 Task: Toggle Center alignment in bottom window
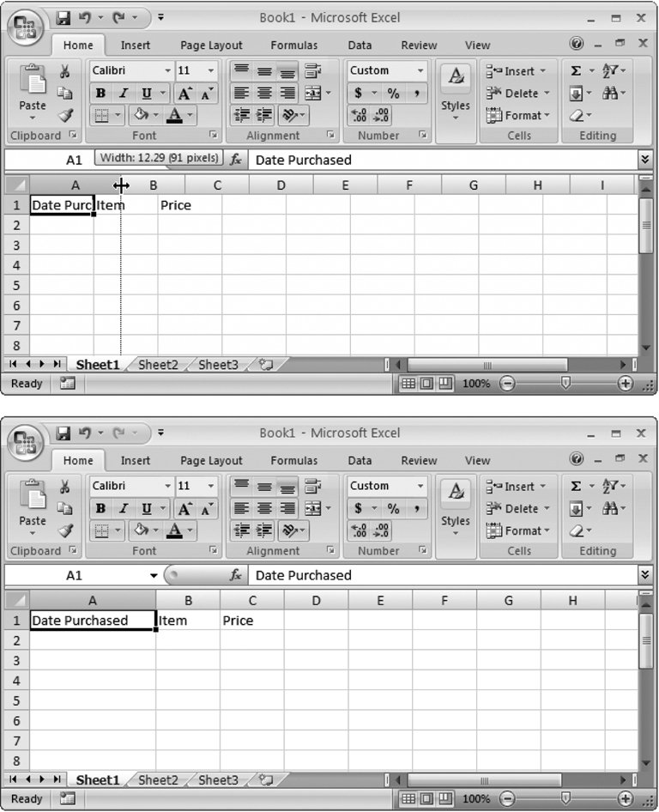pyautogui.click(x=264, y=508)
